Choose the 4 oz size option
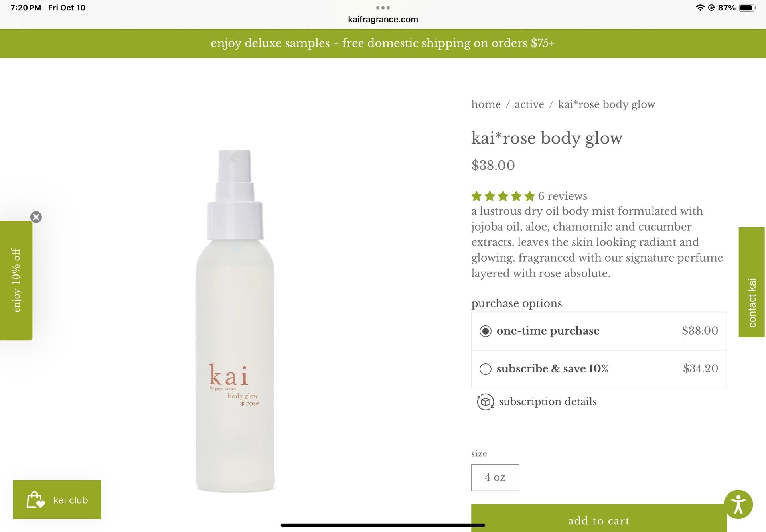This screenshot has width=766, height=532. [x=495, y=477]
